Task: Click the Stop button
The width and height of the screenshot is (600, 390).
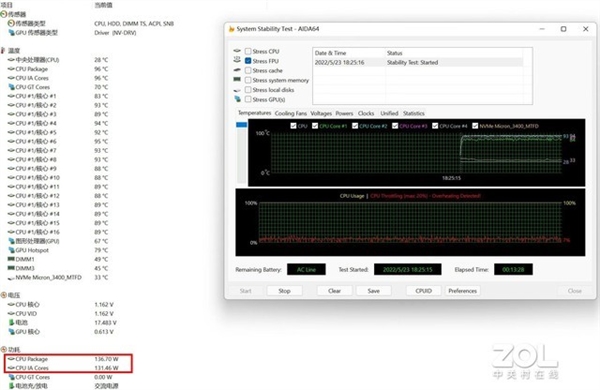Action: pos(284,291)
